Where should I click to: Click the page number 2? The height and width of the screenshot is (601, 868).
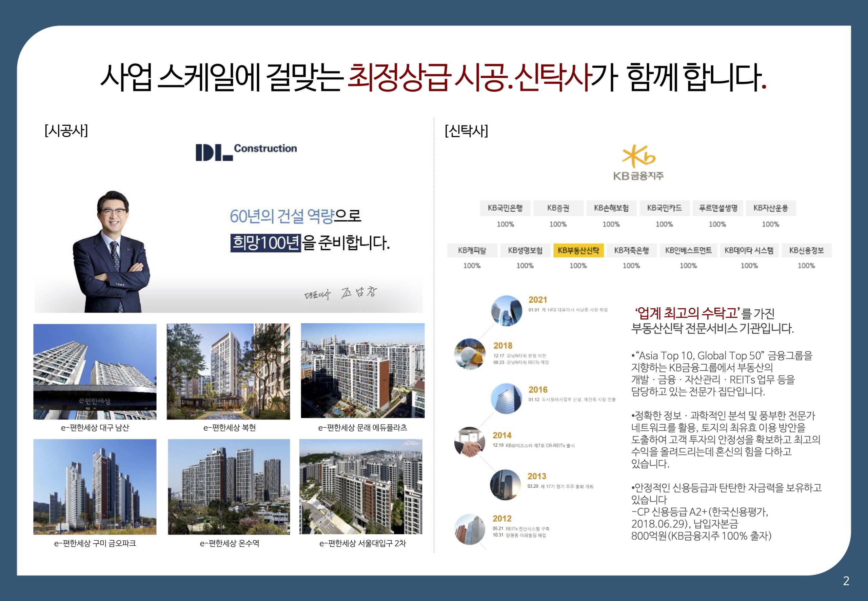(846, 581)
